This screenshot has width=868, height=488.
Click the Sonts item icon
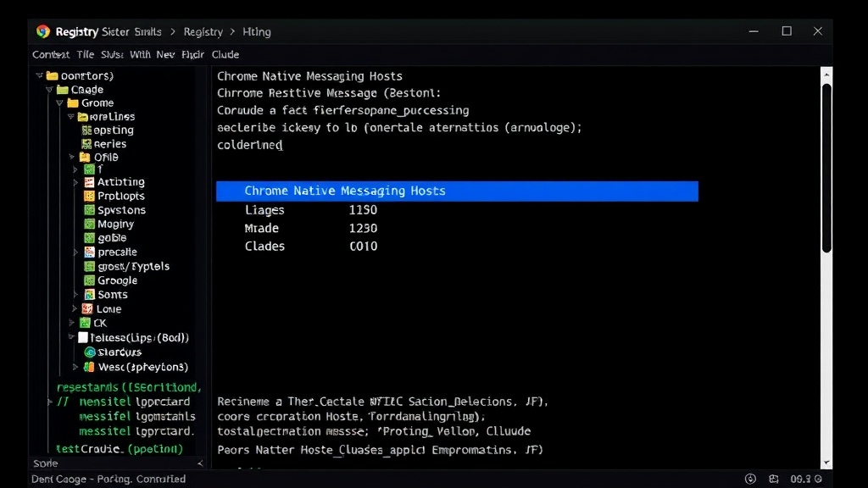pos(89,294)
